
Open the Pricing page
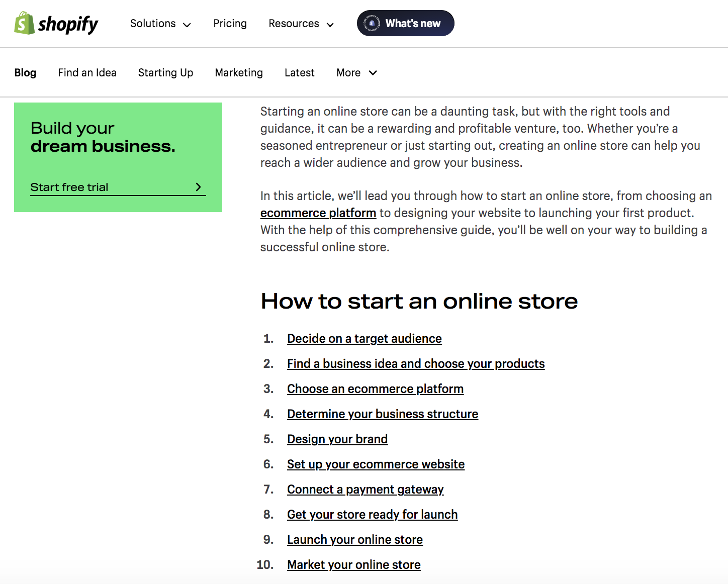[230, 24]
